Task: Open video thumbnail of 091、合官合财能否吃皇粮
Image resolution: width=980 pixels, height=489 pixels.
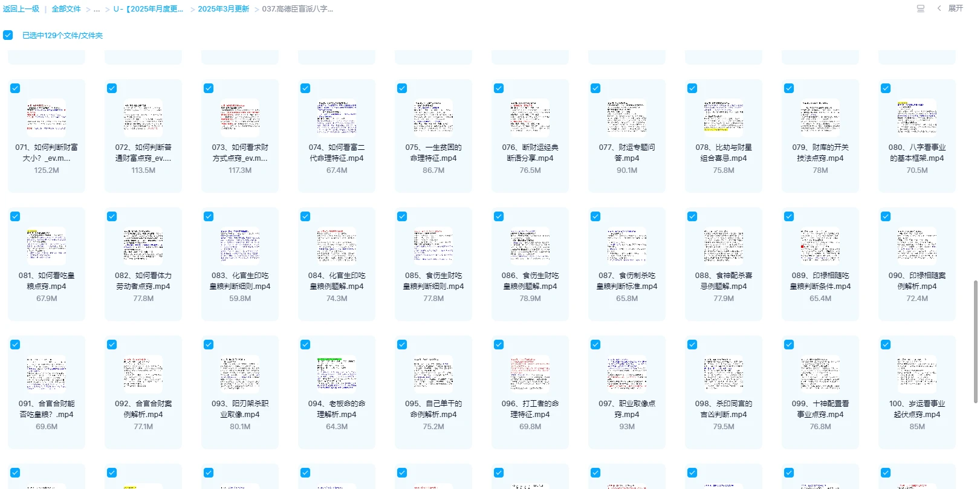Action: click(47, 373)
